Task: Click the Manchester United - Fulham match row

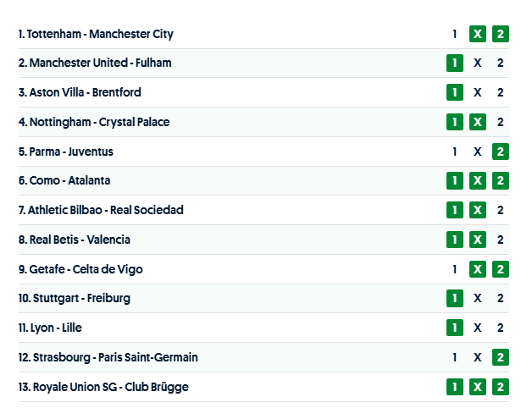Action: tap(254, 63)
